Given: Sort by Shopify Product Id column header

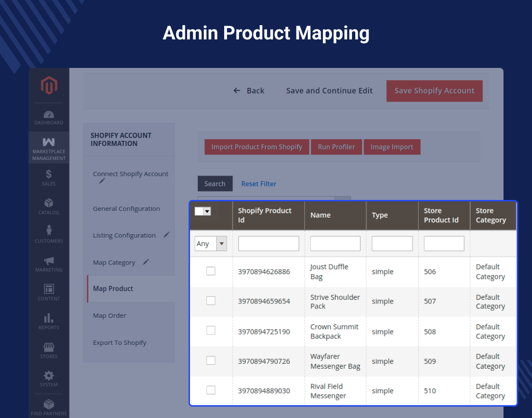Looking at the screenshot, I should click(x=269, y=216).
